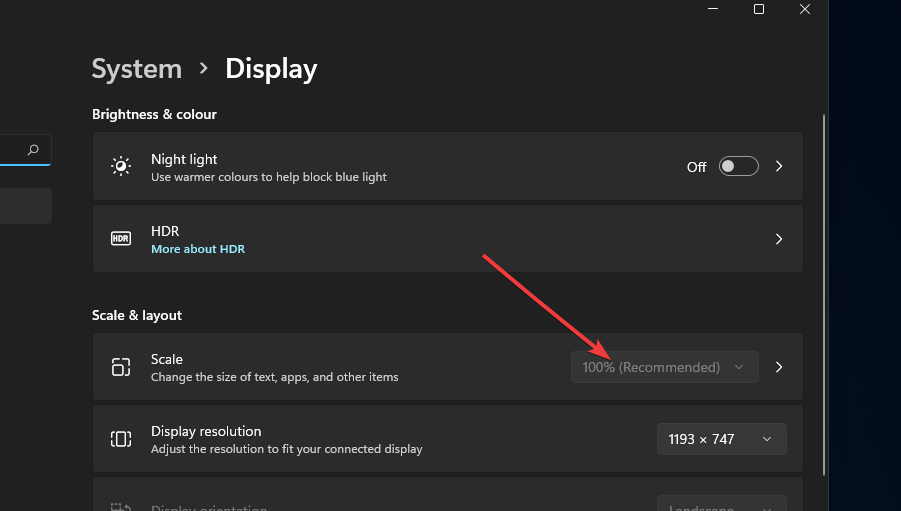Go back to System in the breadcrumb

point(137,69)
